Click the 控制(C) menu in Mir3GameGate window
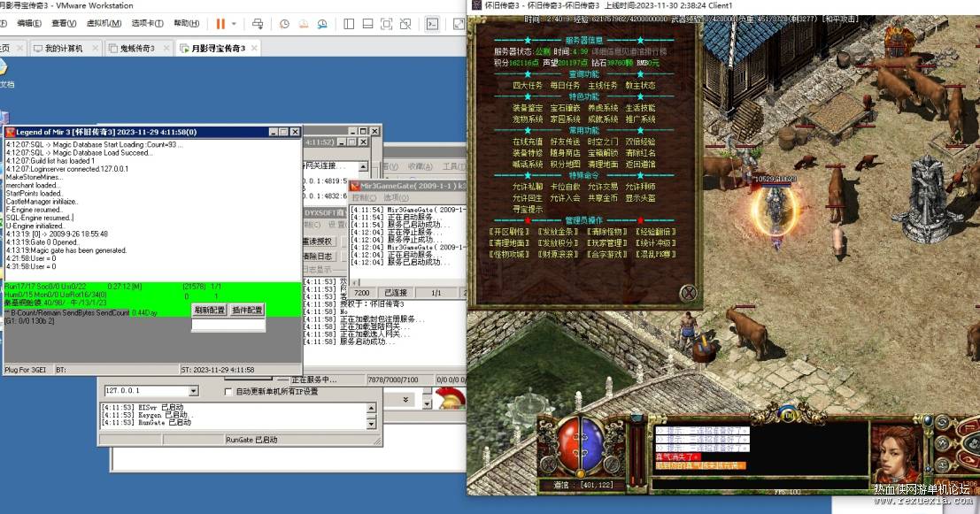Screen dimensions: 980x514 [364, 197]
